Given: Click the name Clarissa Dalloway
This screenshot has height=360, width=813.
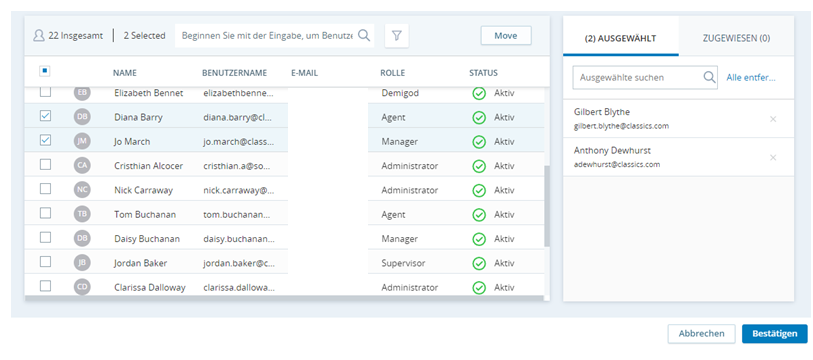Looking at the screenshot, I should (150, 287).
